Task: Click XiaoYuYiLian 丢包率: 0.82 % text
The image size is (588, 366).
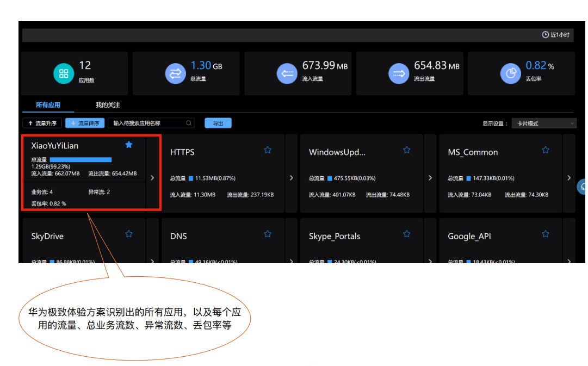Action: 49,203
